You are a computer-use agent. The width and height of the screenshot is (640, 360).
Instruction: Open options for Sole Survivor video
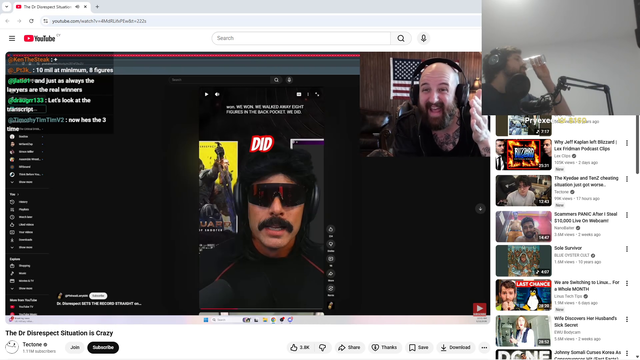point(627,249)
